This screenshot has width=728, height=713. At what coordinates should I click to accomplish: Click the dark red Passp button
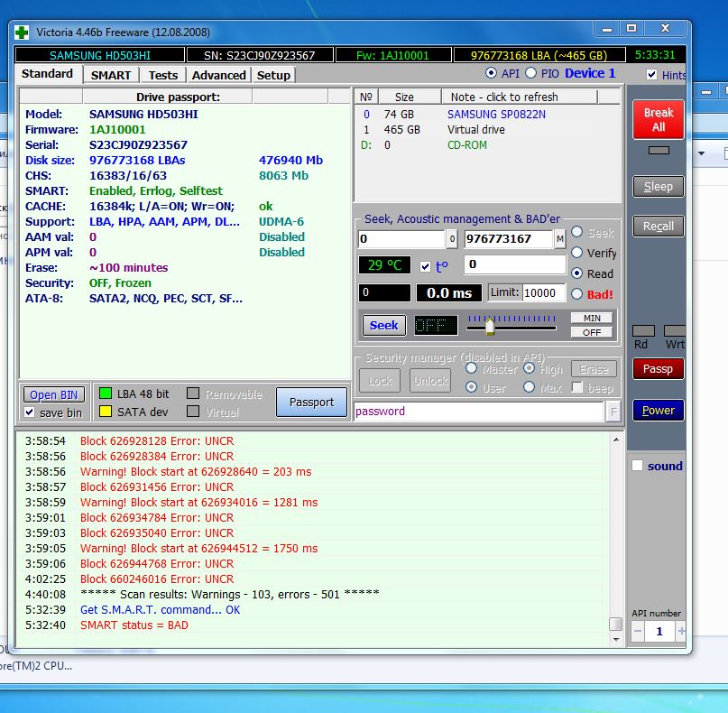658,369
